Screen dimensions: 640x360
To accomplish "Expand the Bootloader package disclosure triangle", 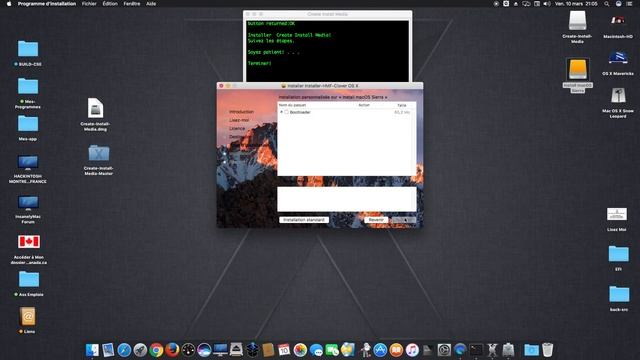I will pos(281,112).
